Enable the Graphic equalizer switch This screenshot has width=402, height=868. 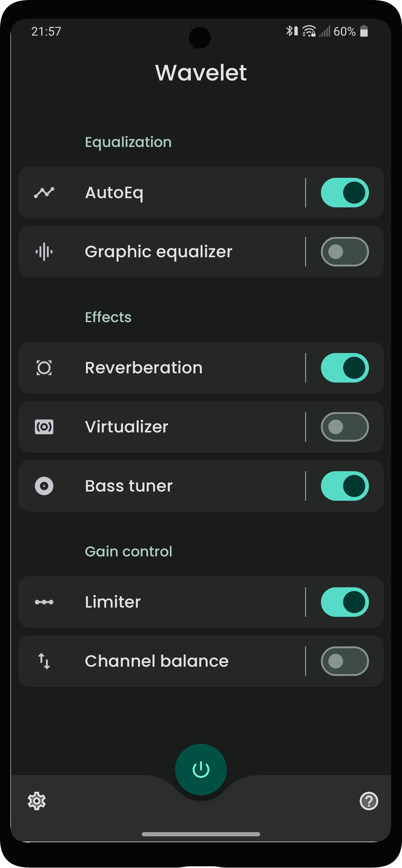pyautogui.click(x=345, y=251)
